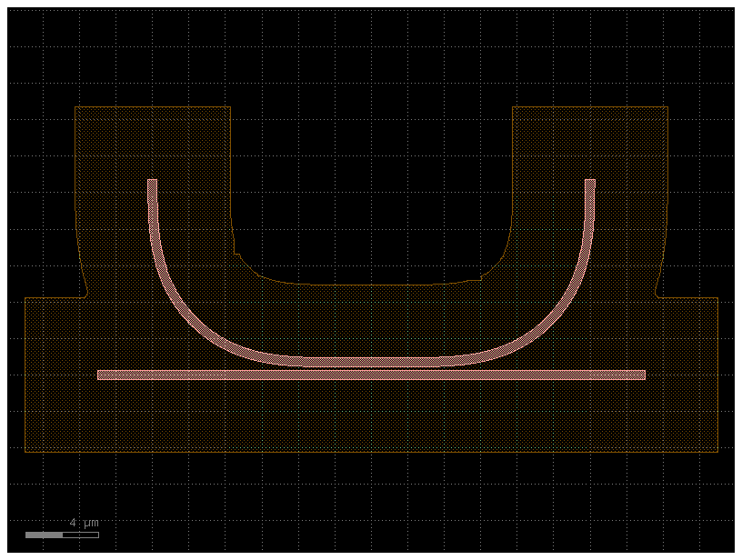Click the bottom-right corner of the cladding region

(x=717, y=451)
